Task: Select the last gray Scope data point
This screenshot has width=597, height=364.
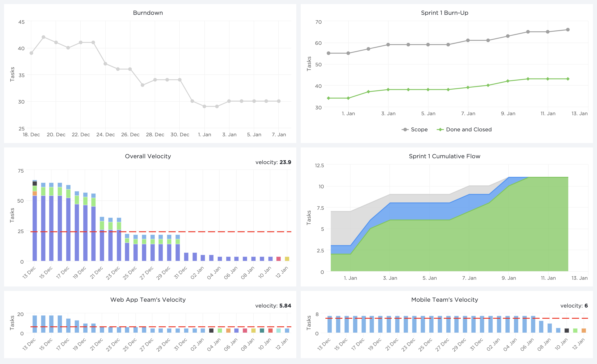Action: [x=568, y=30]
